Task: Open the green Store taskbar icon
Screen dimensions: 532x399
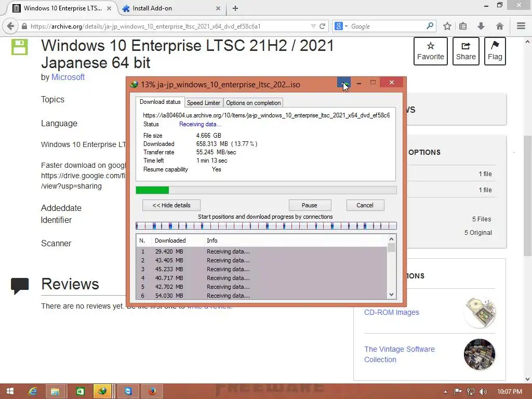Action: [x=81, y=391]
